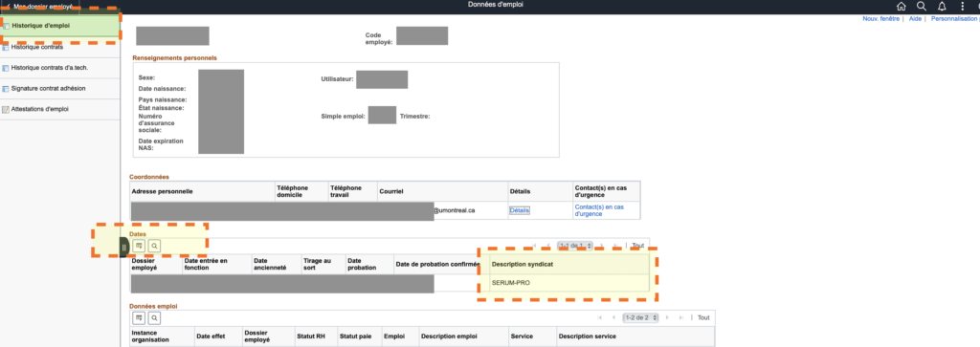Open Historique contrats d'a.tech. item
980x347 pixels.
tap(45, 68)
